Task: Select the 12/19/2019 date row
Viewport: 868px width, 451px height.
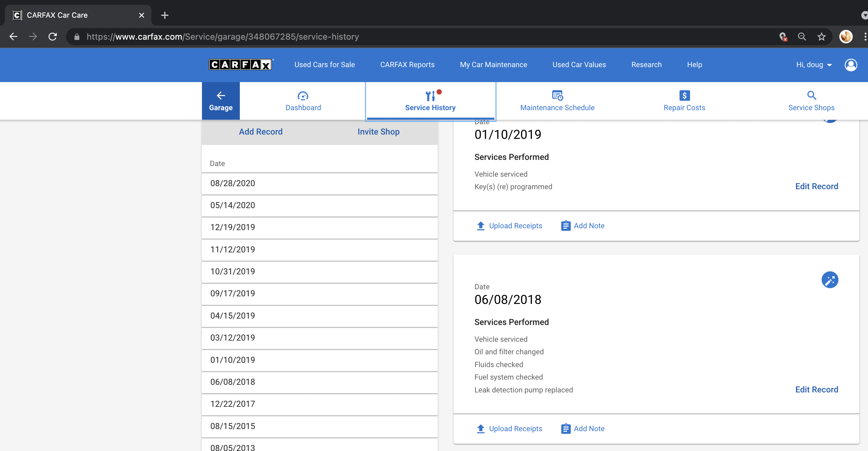Action: pyautogui.click(x=320, y=227)
